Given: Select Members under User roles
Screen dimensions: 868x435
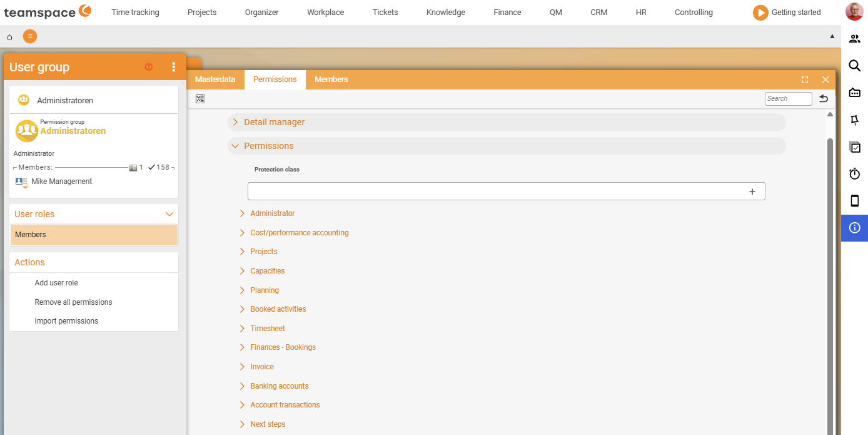Looking at the screenshot, I should tap(94, 235).
